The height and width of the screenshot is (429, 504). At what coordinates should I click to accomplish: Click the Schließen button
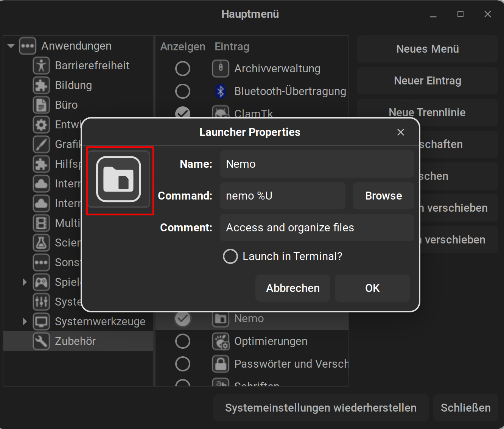click(466, 408)
